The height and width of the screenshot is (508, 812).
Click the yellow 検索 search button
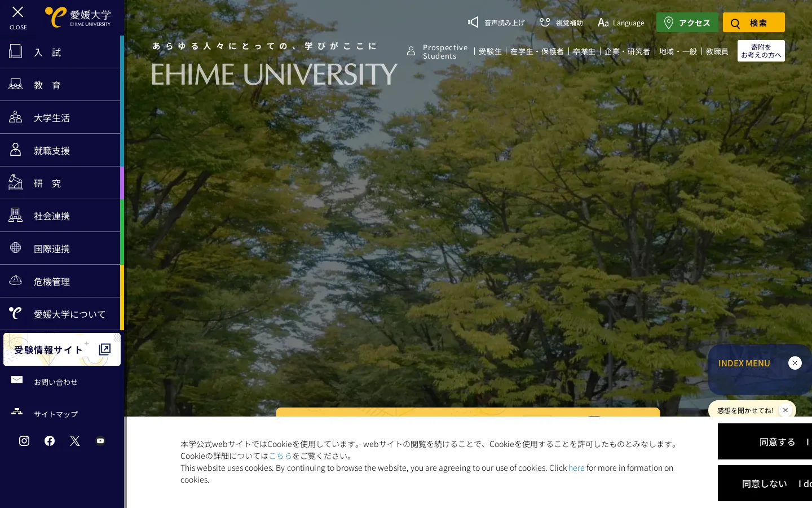coord(754,23)
